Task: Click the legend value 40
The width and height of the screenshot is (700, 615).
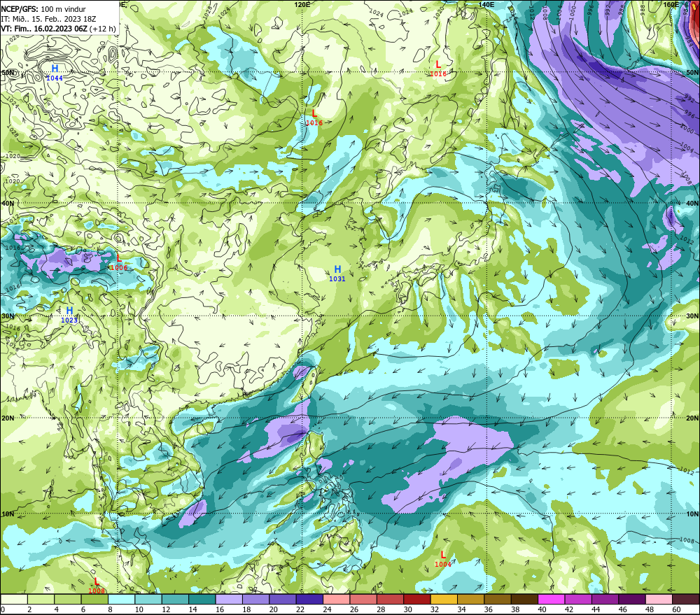Action: coord(542,609)
